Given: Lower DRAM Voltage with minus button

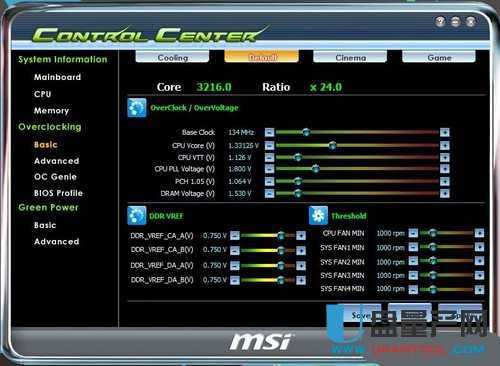Looking at the screenshot, I should 269,193.
